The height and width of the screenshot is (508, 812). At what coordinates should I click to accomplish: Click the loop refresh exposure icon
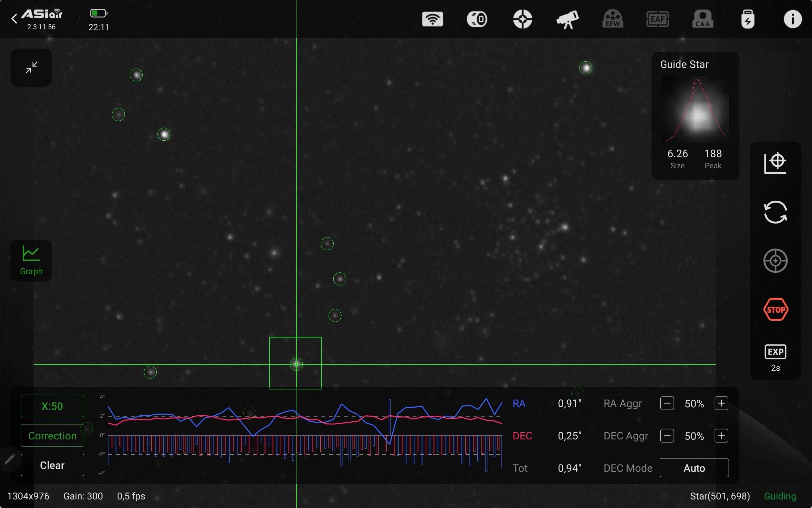pyautogui.click(x=776, y=212)
